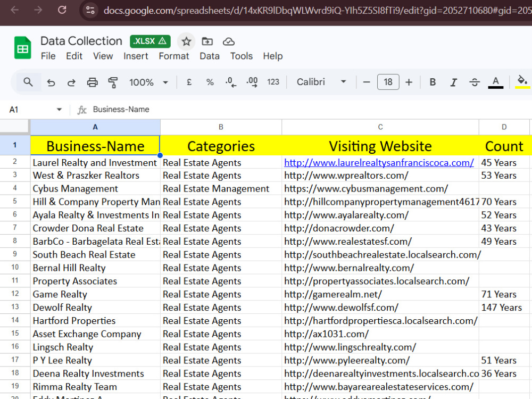Select column B header

tap(221, 127)
